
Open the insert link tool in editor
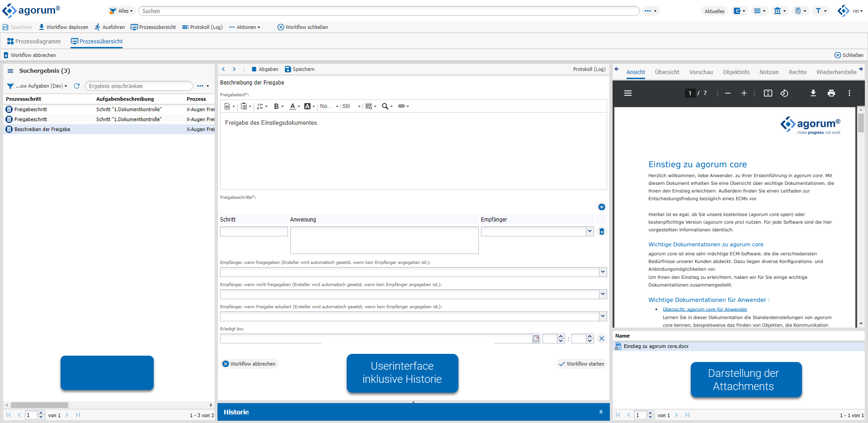coord(403,106)
